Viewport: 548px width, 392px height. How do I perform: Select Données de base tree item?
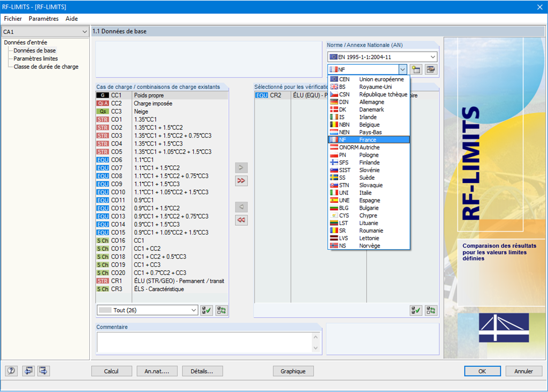click(x=35, y=50)
